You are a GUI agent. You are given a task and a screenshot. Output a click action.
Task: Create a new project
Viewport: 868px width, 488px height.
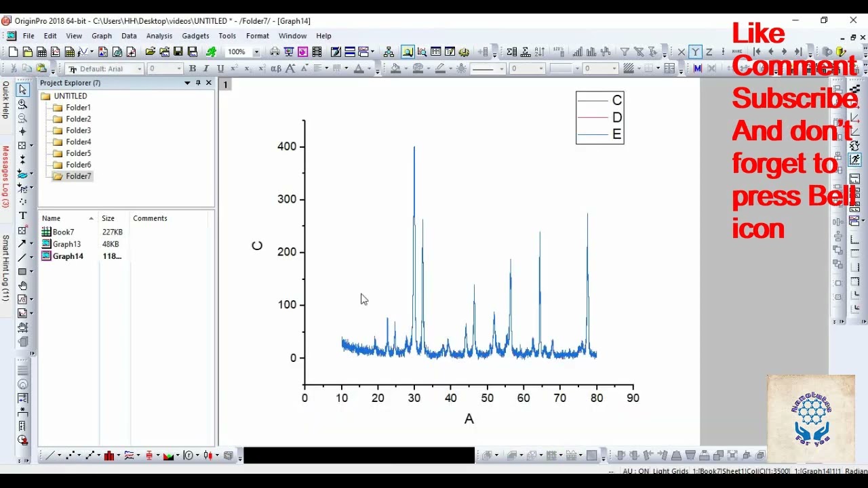(x=13, y=52)
